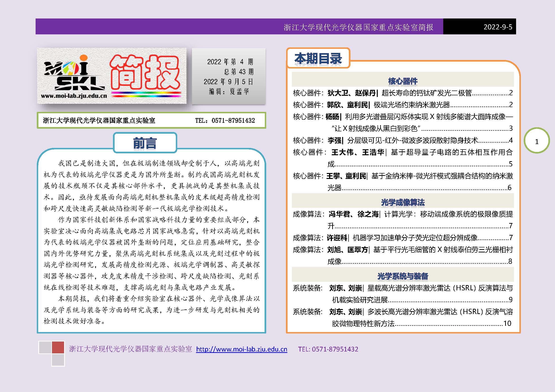
Task: Open the moi-lab.zju.edu.cn footer hyperlink
Action: tap(242, 349)
